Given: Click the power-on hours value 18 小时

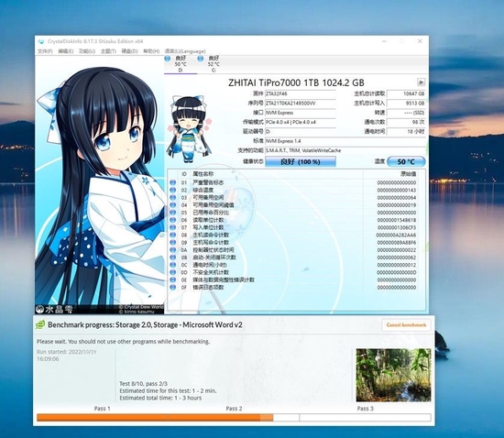Looking at the screenshot, I should click(406, 131).
